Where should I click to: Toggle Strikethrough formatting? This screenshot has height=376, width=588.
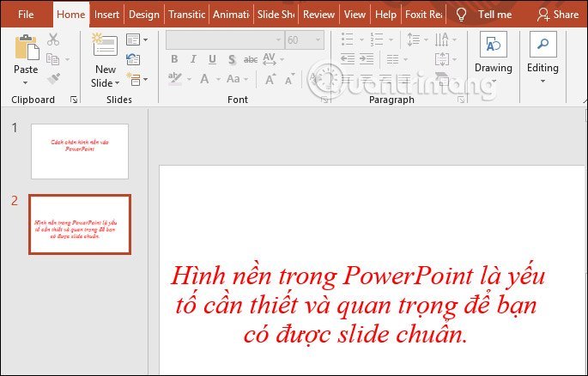point(250,59)
